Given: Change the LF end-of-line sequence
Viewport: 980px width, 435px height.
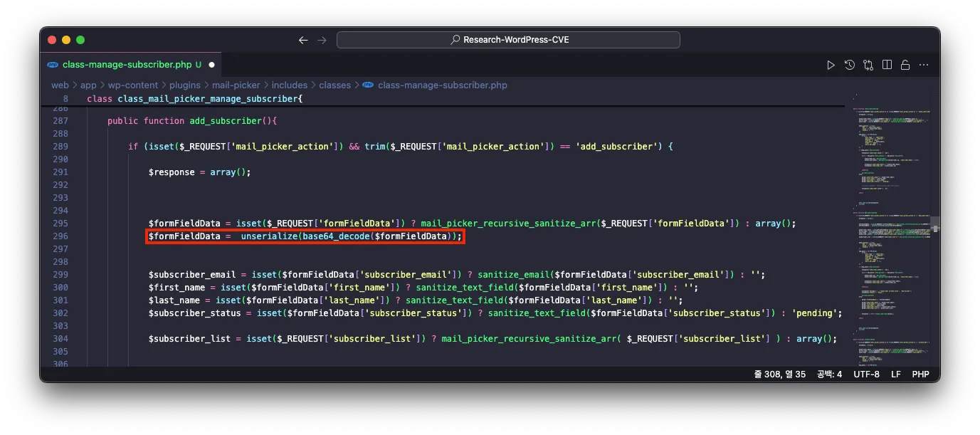Looking at the screenshot, I should pos(896,374).
